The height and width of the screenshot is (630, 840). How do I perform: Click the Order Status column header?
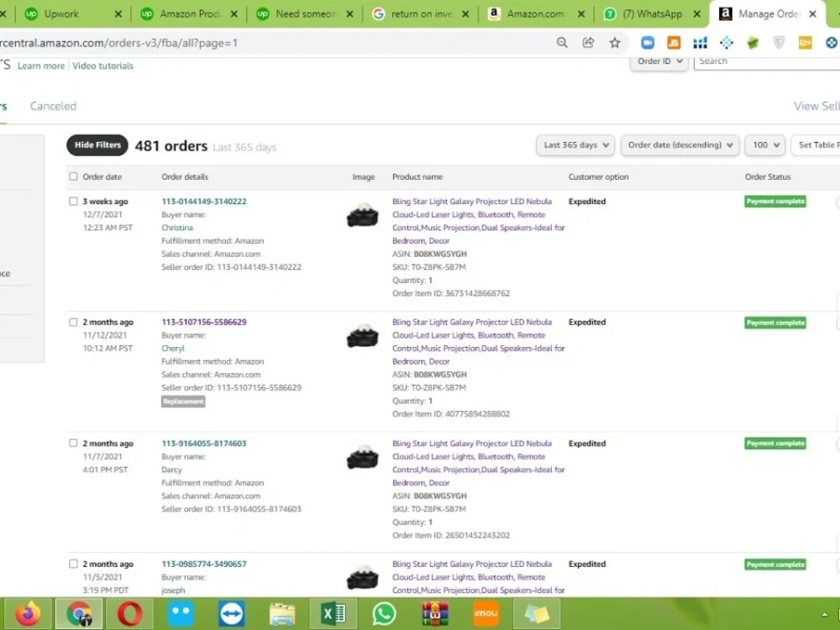click(768, 176)
